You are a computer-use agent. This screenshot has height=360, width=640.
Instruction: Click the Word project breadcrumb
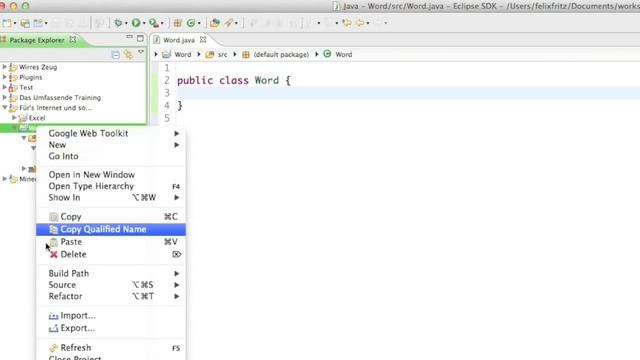point(177,54)
